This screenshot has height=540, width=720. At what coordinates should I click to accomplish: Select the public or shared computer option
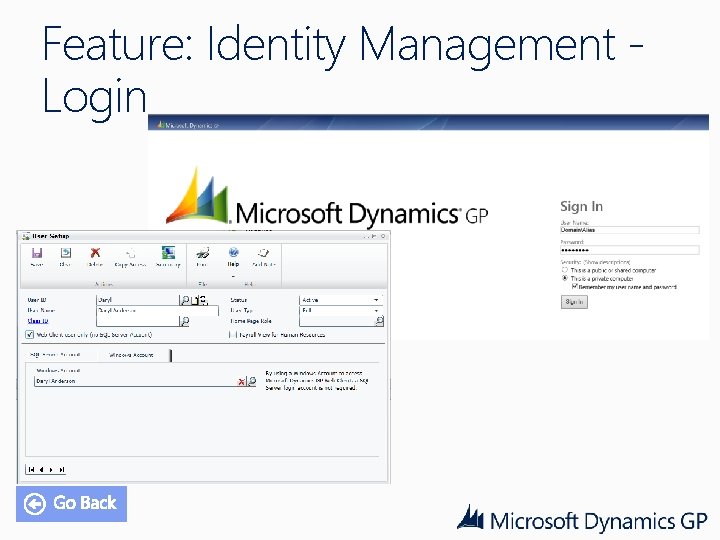565,270
